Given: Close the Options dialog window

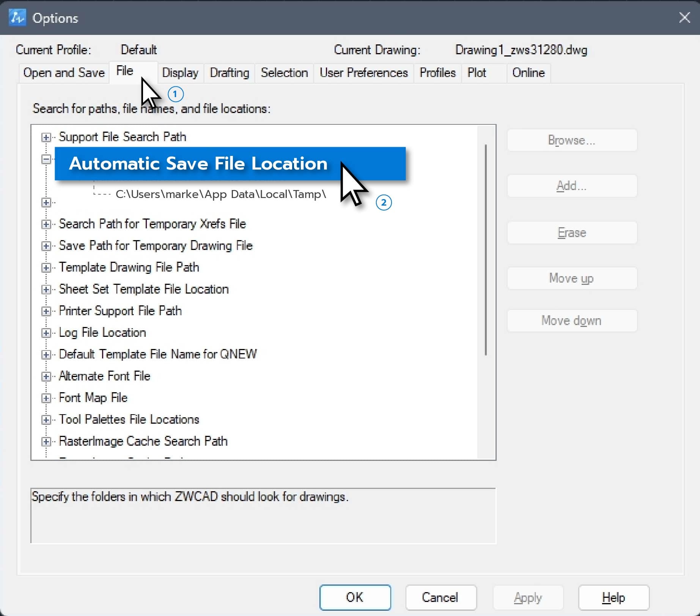Looking at the screenshot, I should [x=684, y=17].
